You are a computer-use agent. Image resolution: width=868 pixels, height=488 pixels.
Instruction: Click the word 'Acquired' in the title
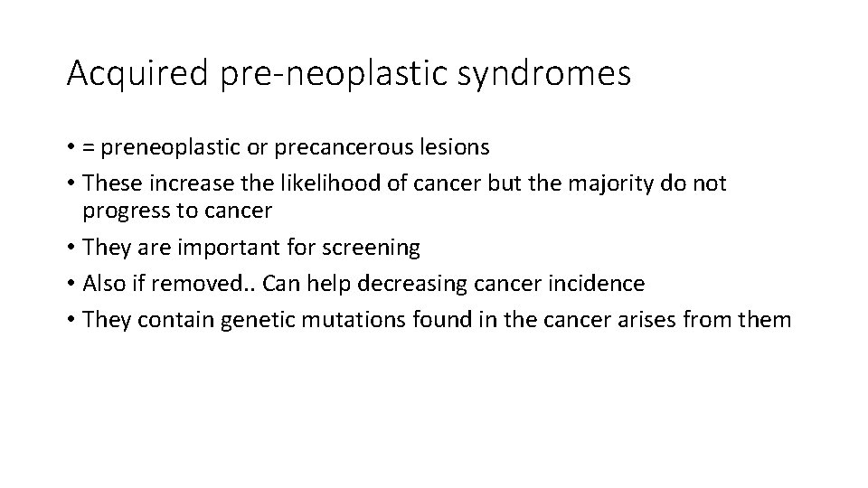(x=137, y=73)
